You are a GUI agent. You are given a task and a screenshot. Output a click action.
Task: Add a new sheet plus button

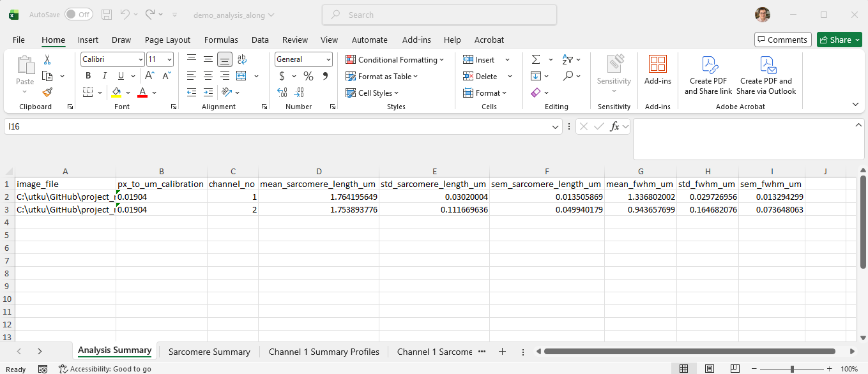pyautogui.click(x=502, y=351)
